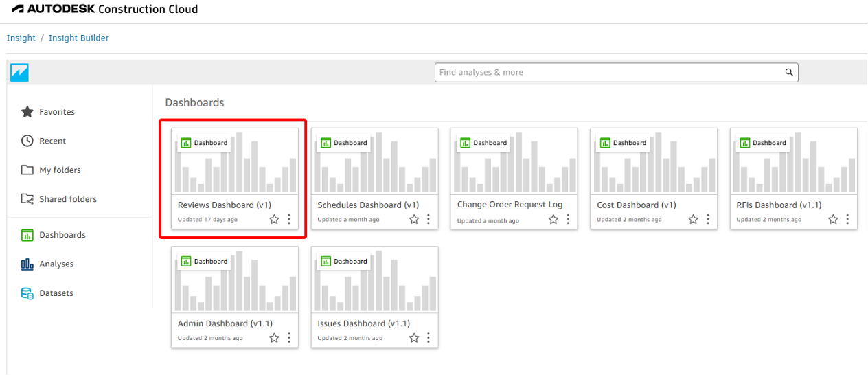The height and width of the screenshot is (375, 868).
Task: Click the Analyses bar chart icon
Action: 27,264
